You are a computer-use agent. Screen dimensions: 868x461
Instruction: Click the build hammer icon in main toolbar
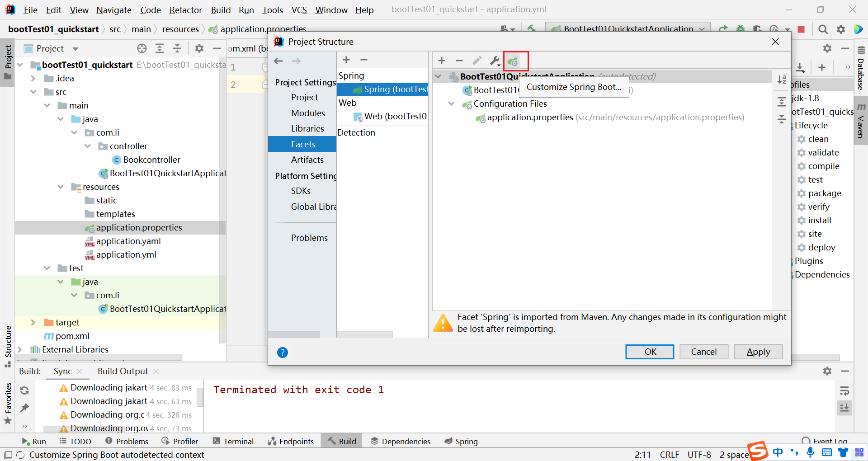(532, 28)
